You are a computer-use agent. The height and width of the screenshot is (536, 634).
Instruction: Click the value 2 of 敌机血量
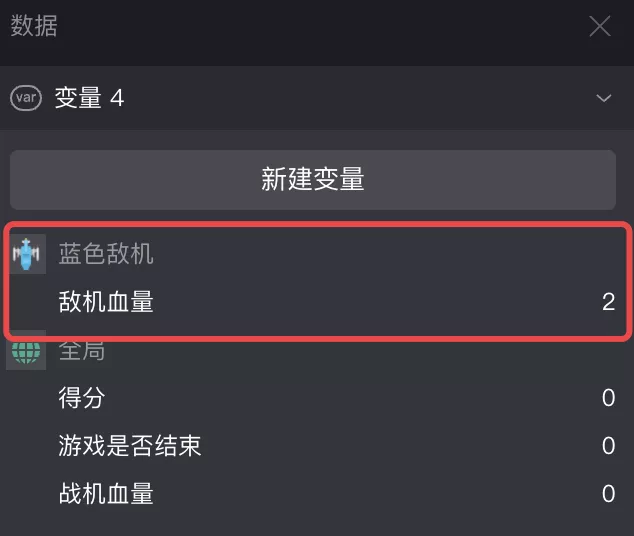coord(609,302)
